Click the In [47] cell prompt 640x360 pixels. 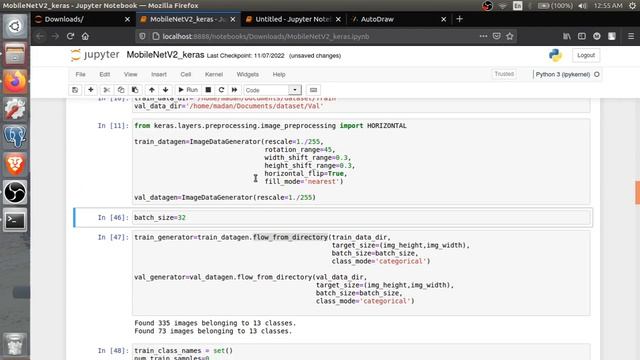pos(113,237)
